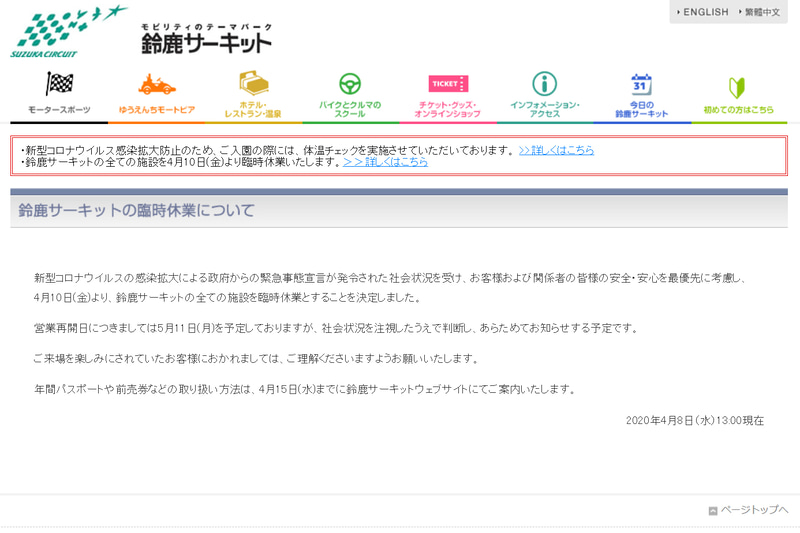This screenshot has width=800, height=533.
Task: Open the green beginner leaf mark icon
Action: pyautogui.click(x=737, y=88)
